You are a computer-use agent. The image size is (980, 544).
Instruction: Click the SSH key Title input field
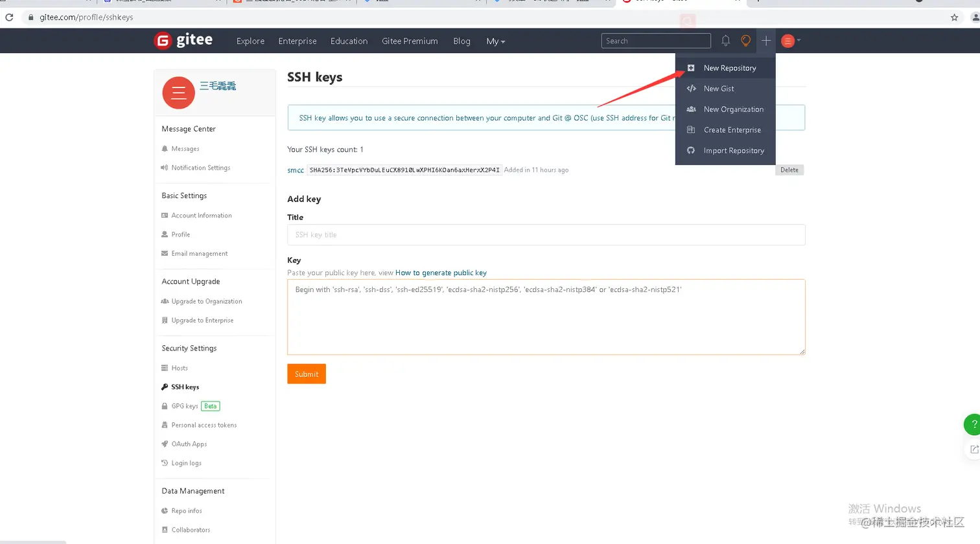tap(546, 234)
